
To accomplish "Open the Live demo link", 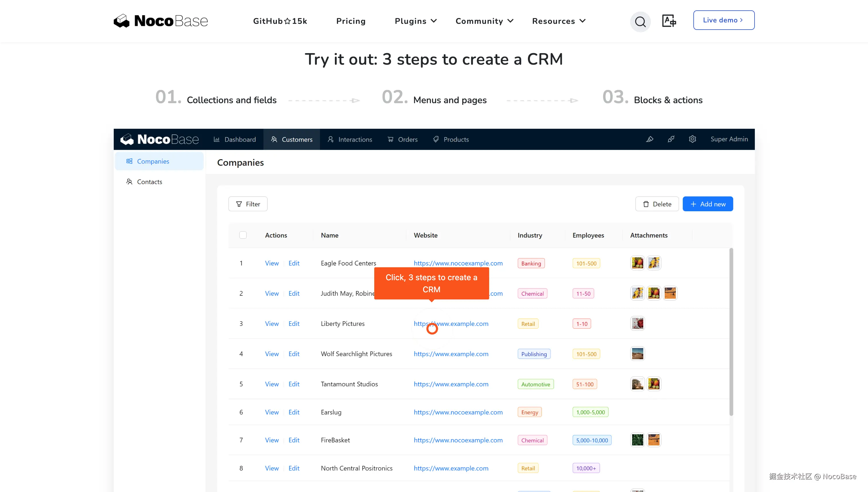I will pos(724,20).
